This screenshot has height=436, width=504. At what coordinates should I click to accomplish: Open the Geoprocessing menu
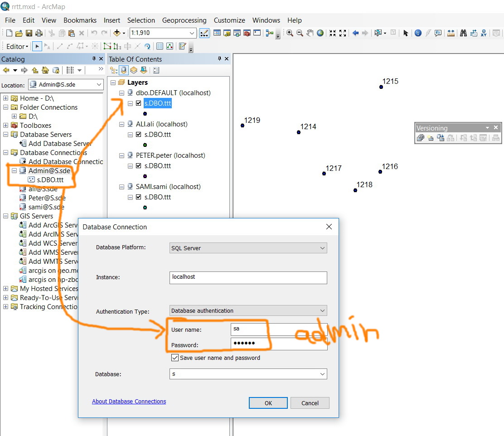[184, 20]
